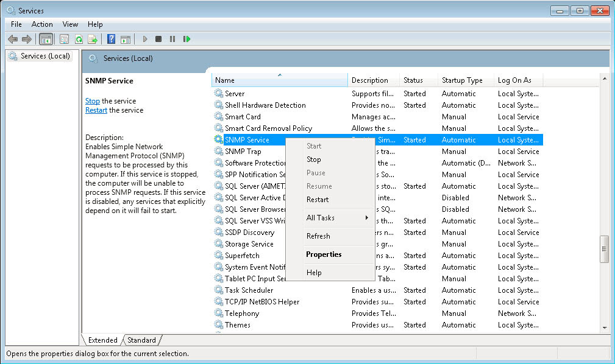Switch to the Standard tab
This screenshot has width=615, height=364.
tap(142, 340)
